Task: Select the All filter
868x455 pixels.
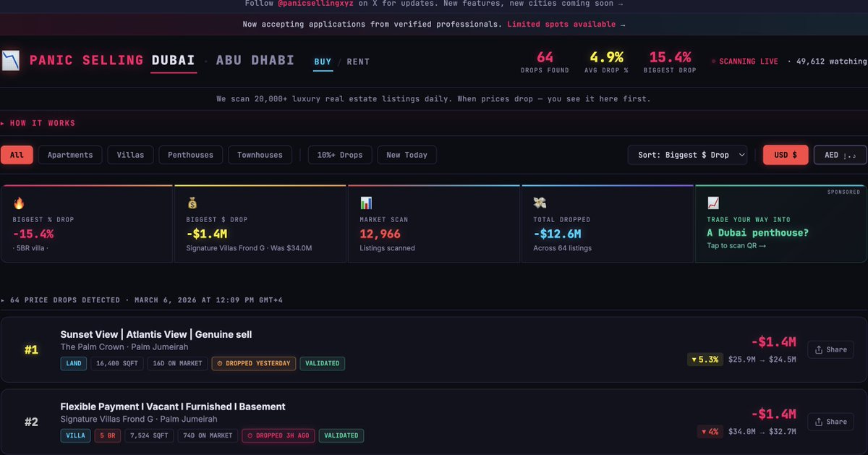Action: click(17, 155)
